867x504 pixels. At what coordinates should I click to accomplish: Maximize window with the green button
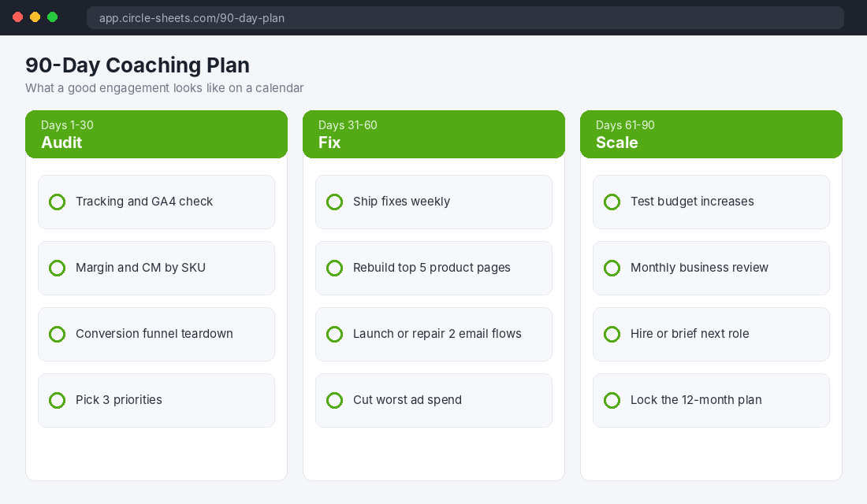click(x=53, y=17)
